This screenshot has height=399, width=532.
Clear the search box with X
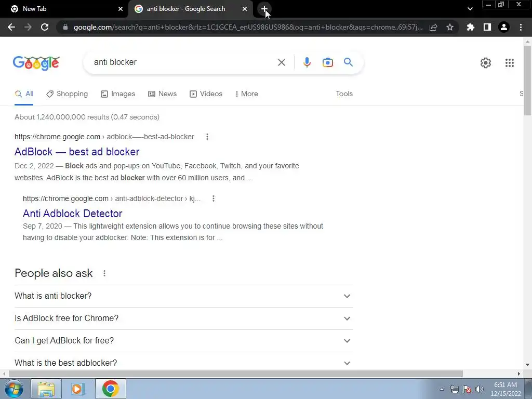pyautogui.click(x=281, y=62)
